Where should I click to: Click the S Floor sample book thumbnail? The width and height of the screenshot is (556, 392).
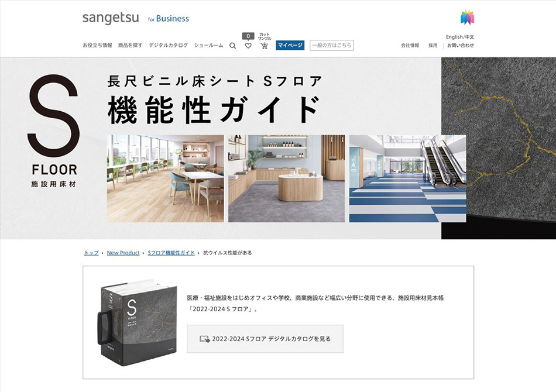tap(137, 322)
